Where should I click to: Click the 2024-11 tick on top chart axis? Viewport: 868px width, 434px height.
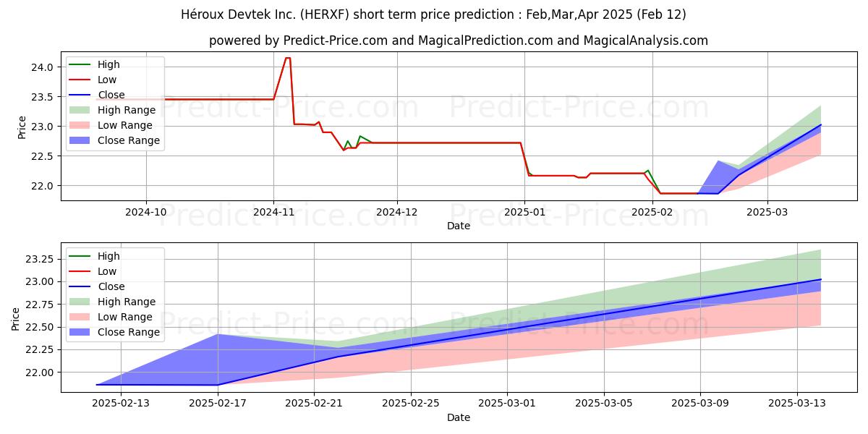[273, 212]
